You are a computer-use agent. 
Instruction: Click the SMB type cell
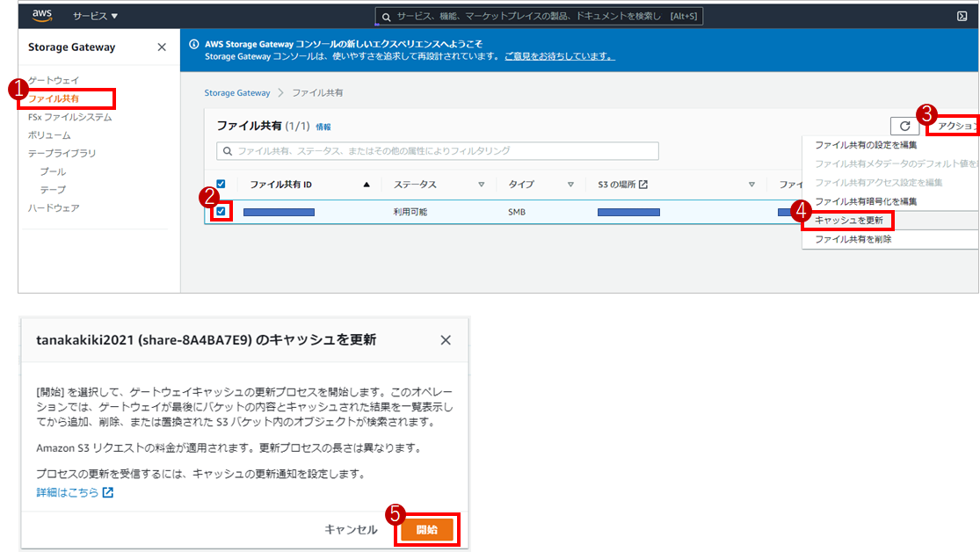tap(517, 212)
